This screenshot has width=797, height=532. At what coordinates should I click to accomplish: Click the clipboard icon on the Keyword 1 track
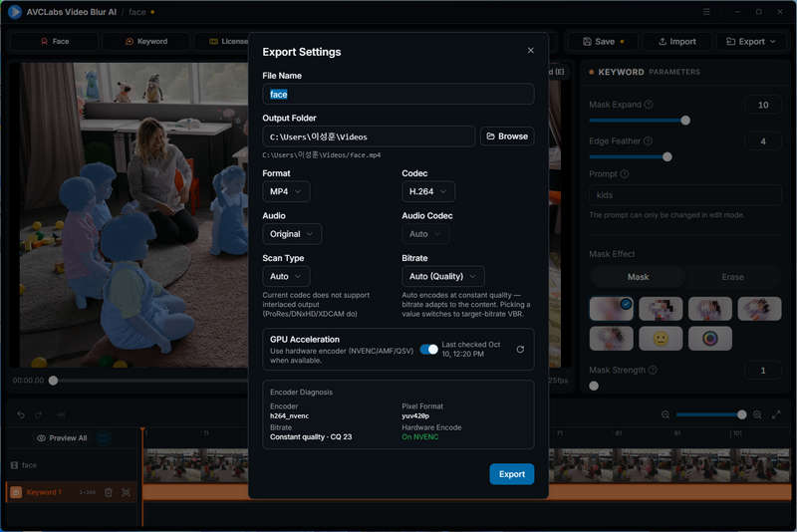(x=109, y=492)
